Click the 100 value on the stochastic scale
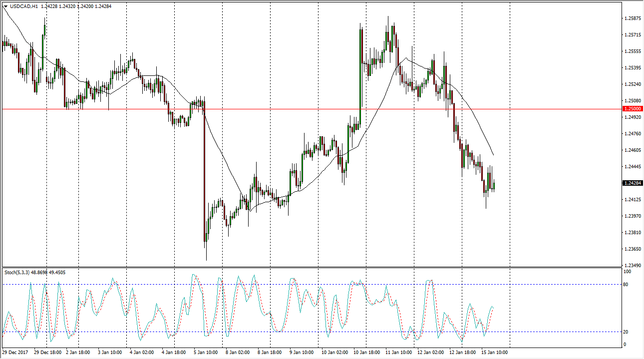The height and width of the screenshot is (359, 644). [629, 272]
